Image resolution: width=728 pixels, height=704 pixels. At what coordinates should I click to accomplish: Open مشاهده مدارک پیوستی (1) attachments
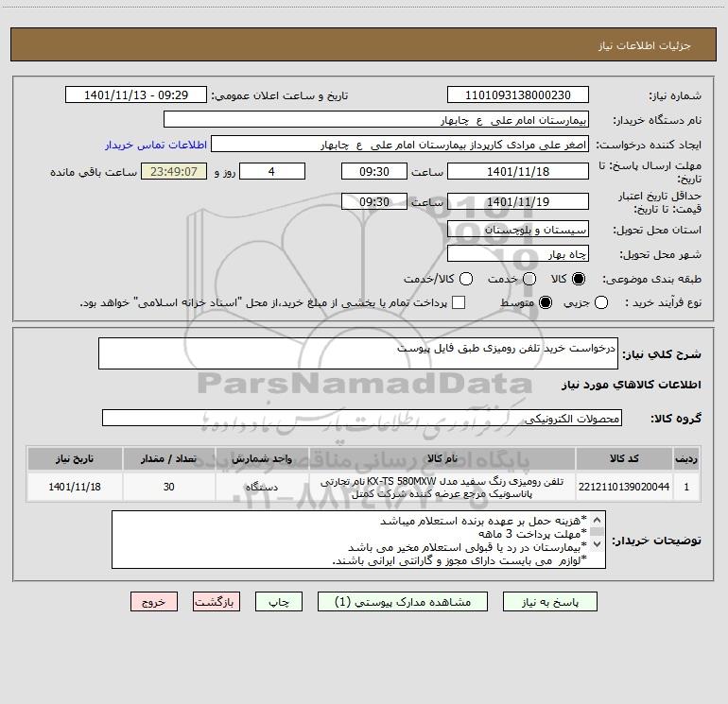(403, 602)
